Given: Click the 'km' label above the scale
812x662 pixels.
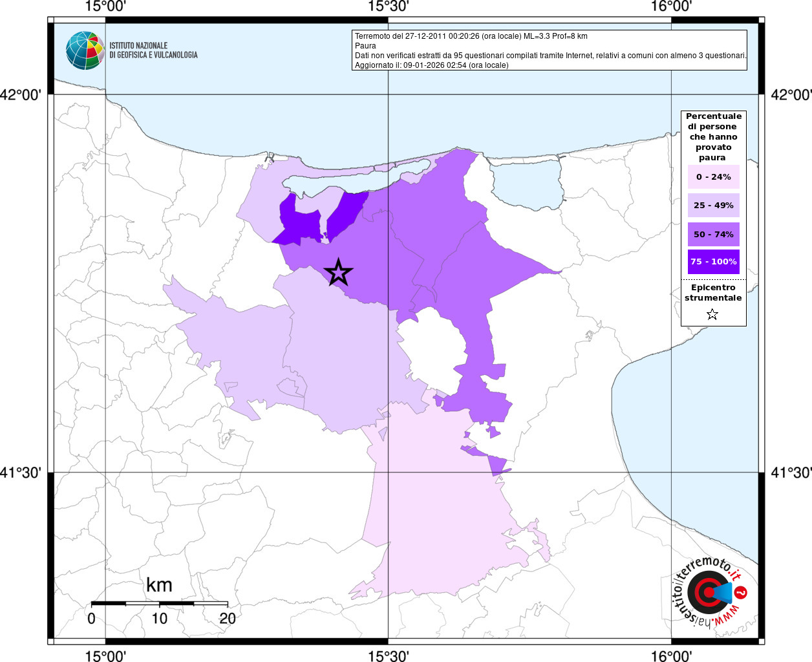Looking at the screenshot, I should 159,585.
